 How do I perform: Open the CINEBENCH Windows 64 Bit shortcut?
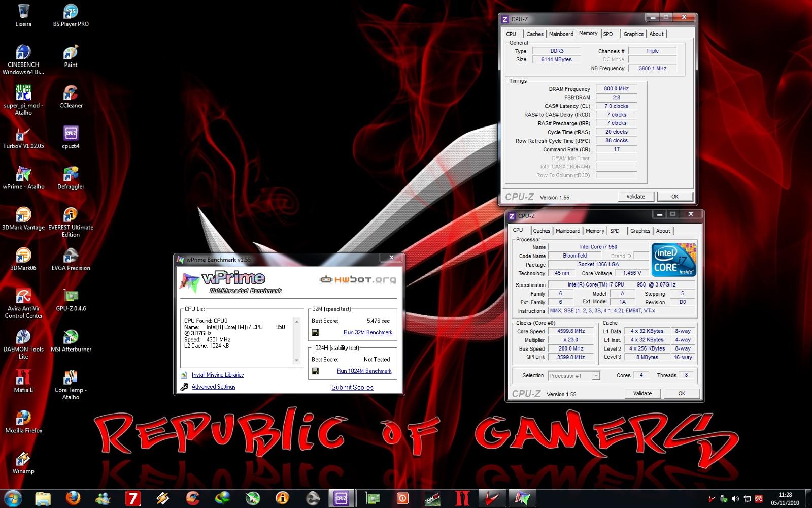23,59
